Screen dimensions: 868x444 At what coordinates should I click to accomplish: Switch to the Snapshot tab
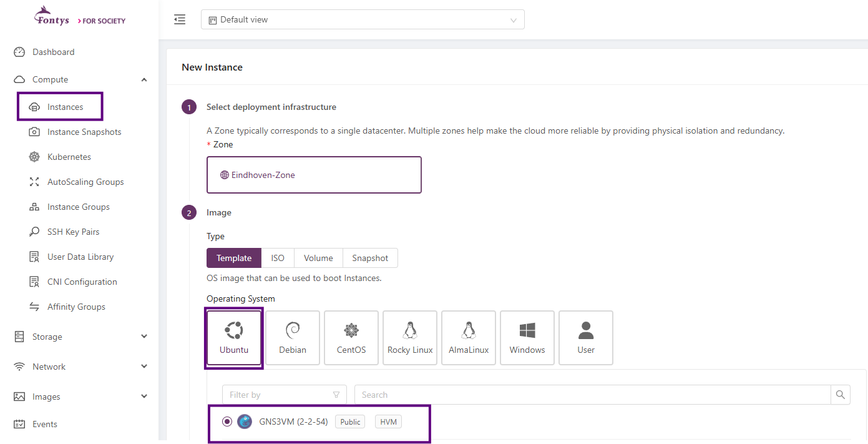point(370,258)
